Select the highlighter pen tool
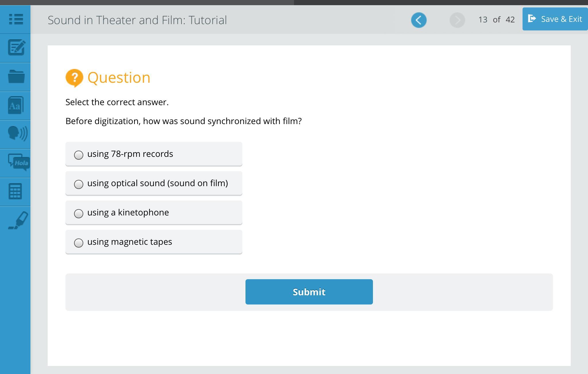This screenshot has width=588, height=374. click(x=18, y=220)
